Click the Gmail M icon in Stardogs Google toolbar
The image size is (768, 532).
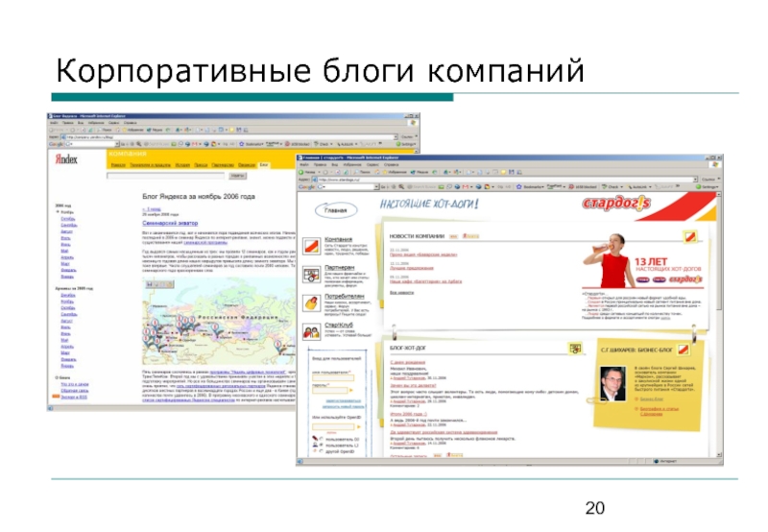click(466, 187)
